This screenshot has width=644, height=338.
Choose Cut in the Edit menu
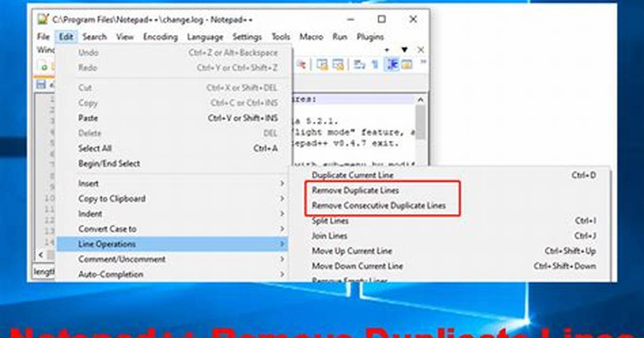click(172, 88)
